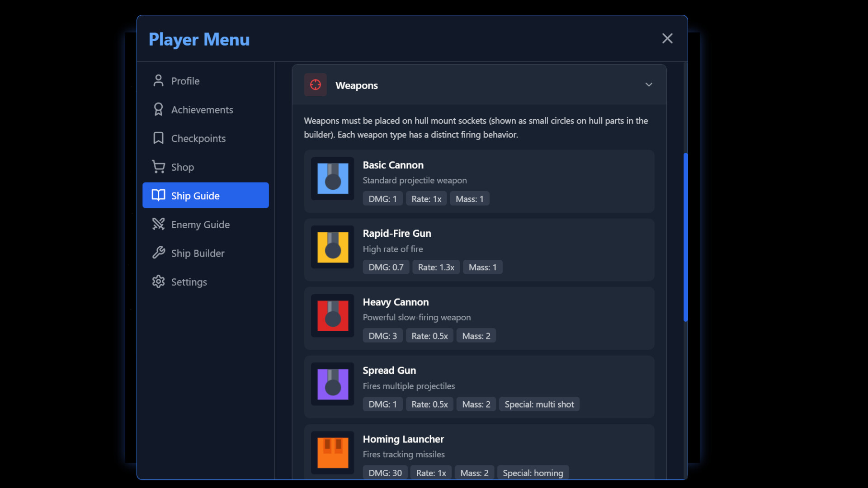Open the Enemy Guide menu entry

[x=200, y=225]
